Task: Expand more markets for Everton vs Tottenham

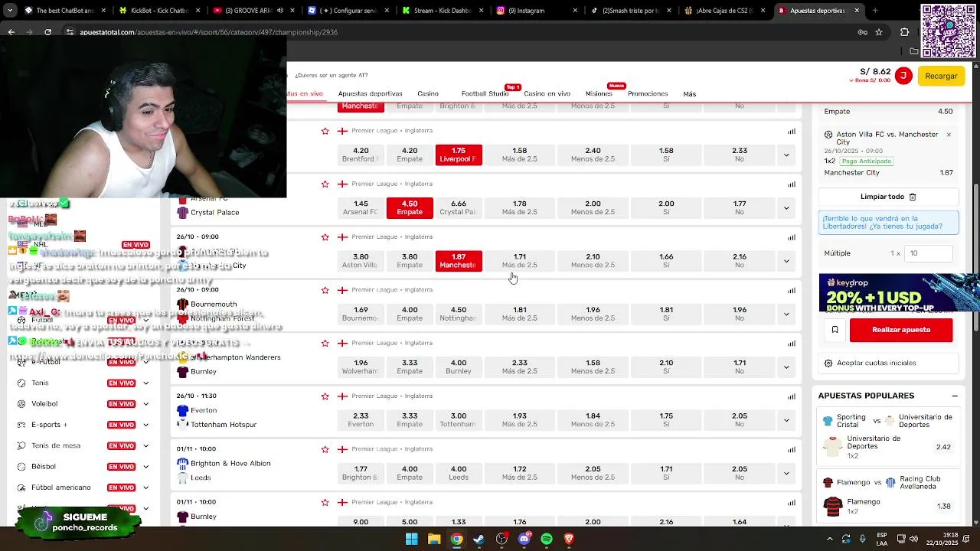Action: pos(786,420)
